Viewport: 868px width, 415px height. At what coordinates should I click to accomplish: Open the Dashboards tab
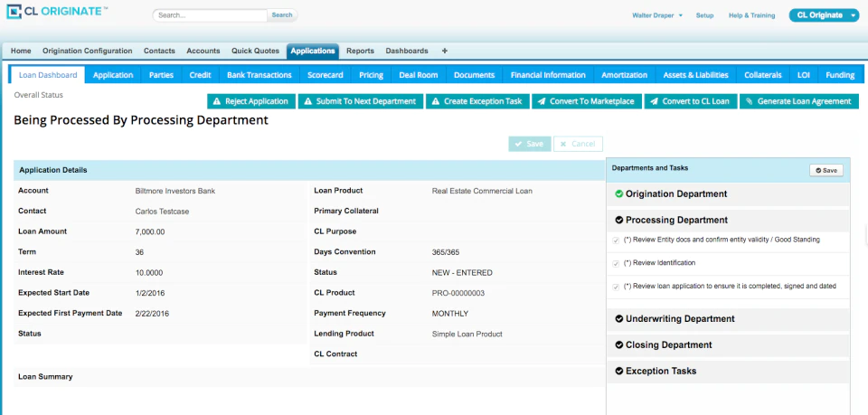pos(407,51)
